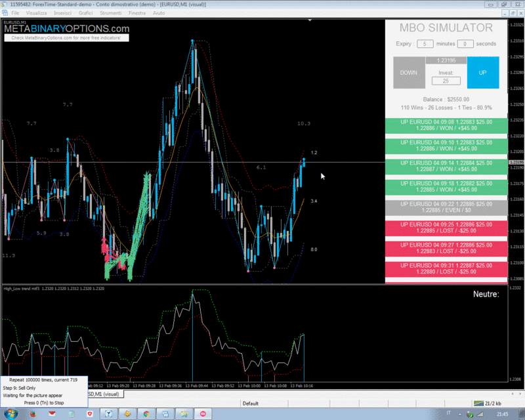
Task: Click the MetaBinaryOptions.com free indicators banner
Action: point(66,38)
